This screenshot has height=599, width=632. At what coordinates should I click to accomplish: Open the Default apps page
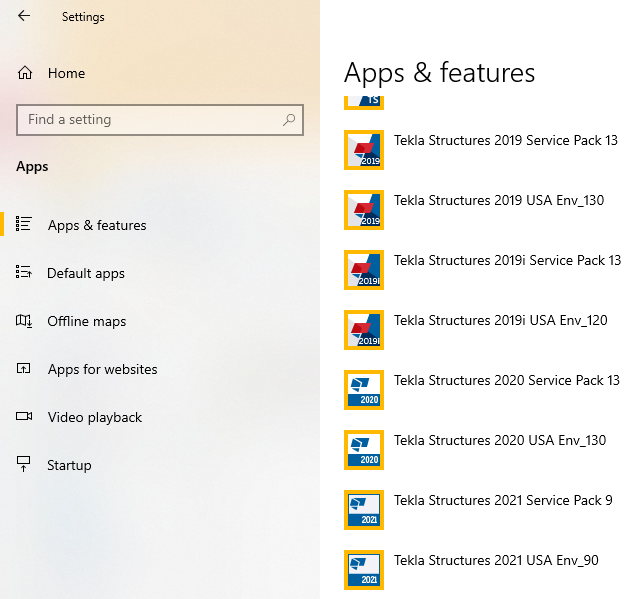pos(86,273)
